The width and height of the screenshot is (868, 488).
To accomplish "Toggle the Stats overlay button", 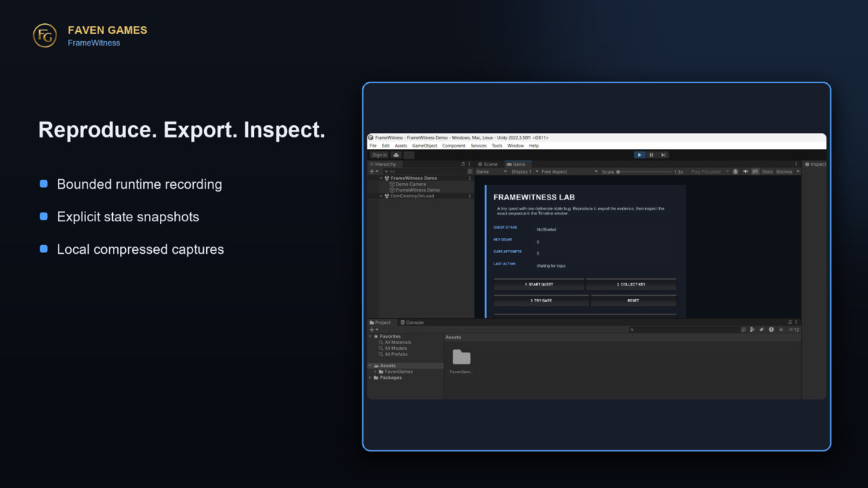I will point(767,171).
